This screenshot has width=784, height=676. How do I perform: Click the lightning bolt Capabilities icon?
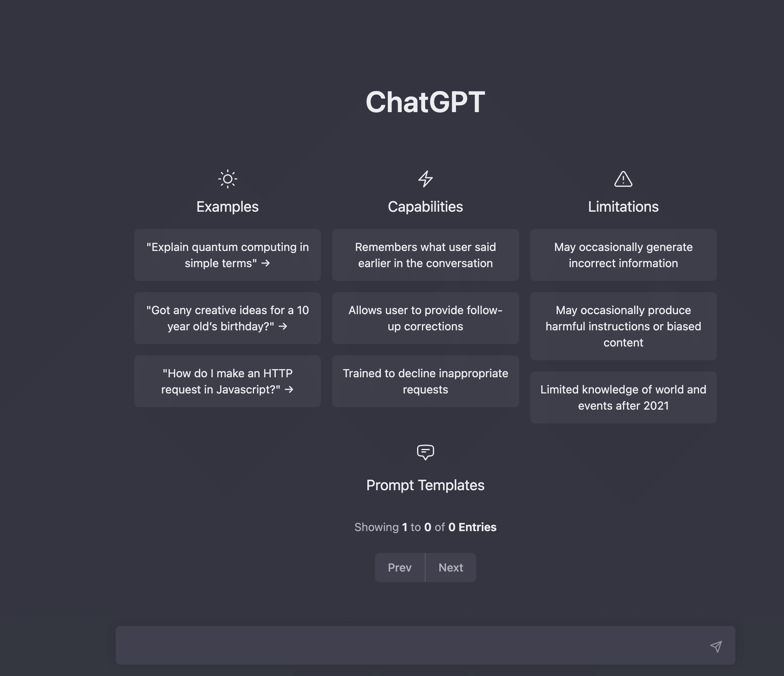425,179
